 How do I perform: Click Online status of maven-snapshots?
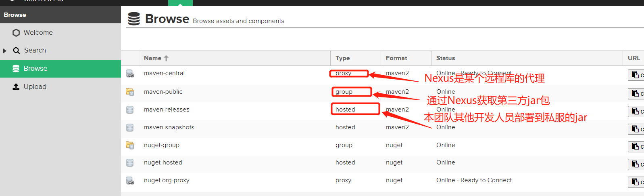(x=446, y=127)
